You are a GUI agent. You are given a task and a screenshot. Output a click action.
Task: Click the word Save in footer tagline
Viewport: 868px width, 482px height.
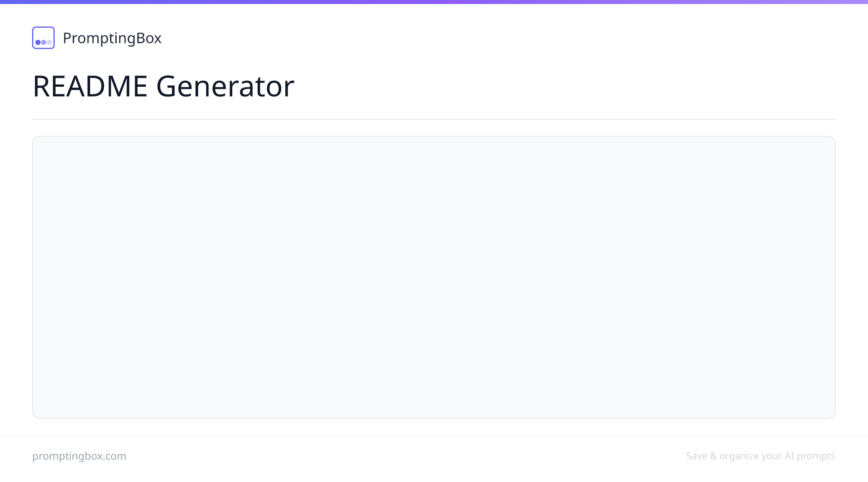click(697, 456)
